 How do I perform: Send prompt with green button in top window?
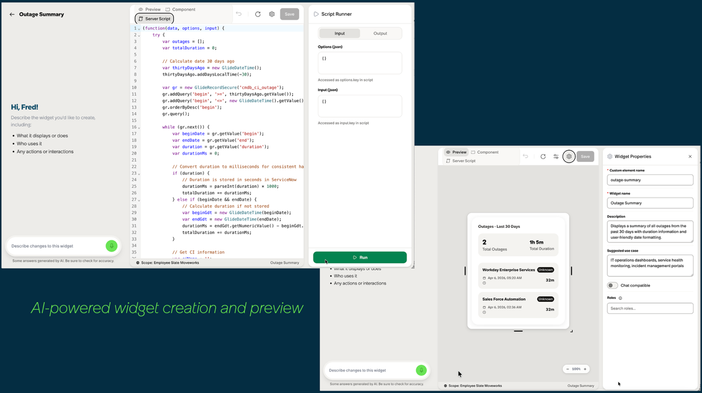pos(111,246)
